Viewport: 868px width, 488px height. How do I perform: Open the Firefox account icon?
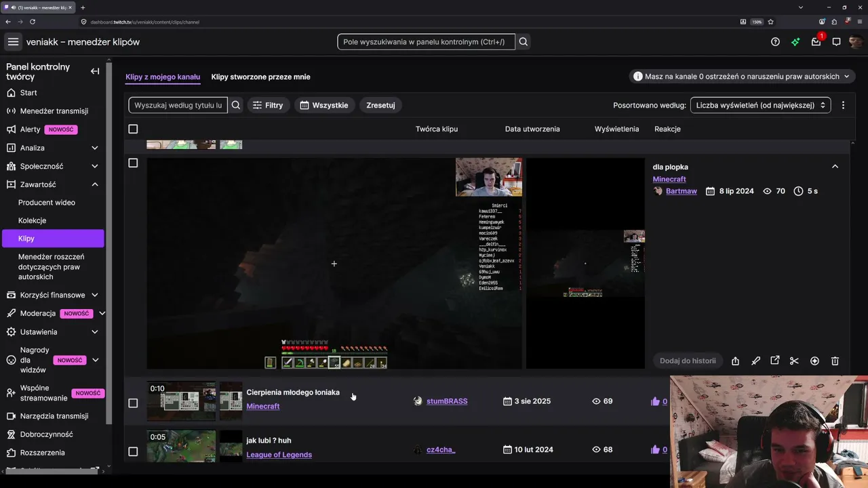822,22
